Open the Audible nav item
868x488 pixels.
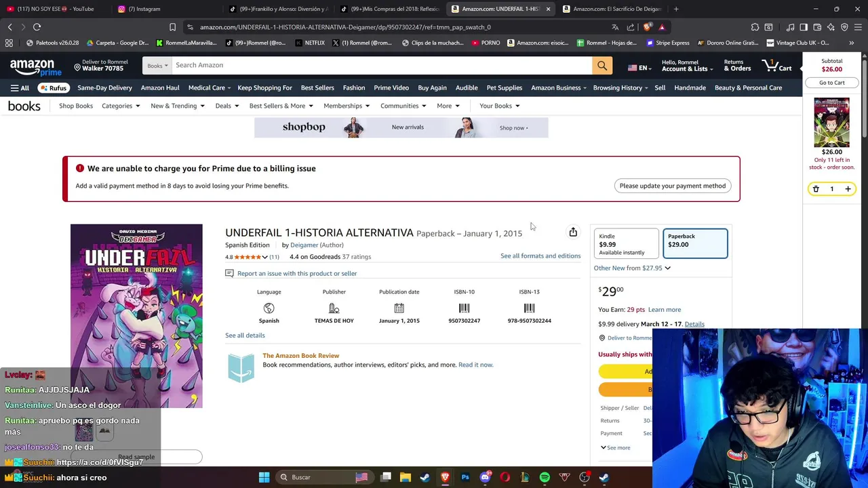pos(467,87)
